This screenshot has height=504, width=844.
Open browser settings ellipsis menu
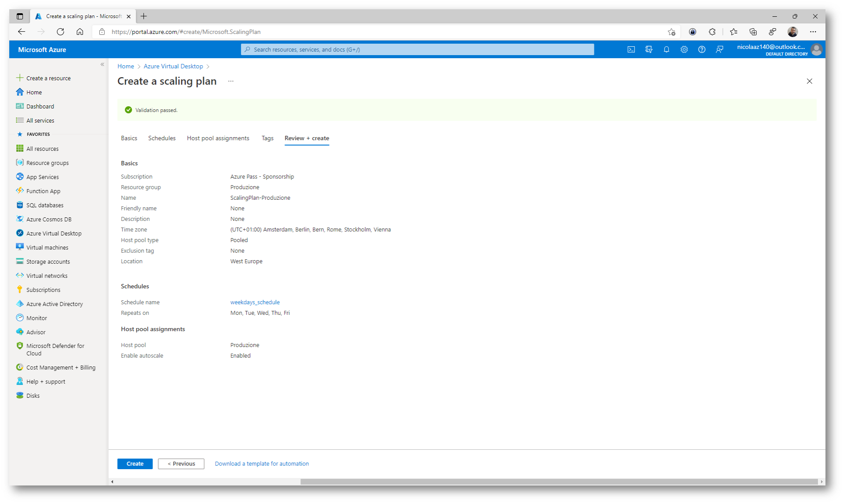tap(813, 32)
